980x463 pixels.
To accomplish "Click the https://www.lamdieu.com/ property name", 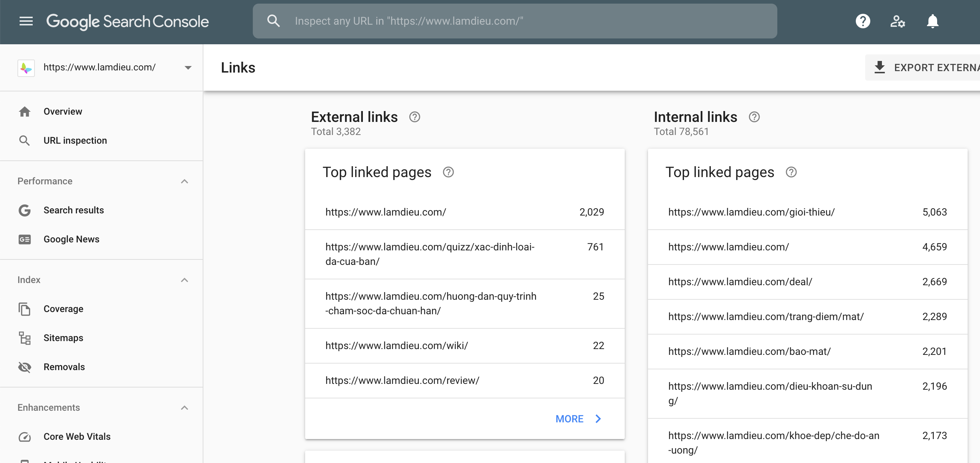I will pyautogui.click(x=100, y=67).
